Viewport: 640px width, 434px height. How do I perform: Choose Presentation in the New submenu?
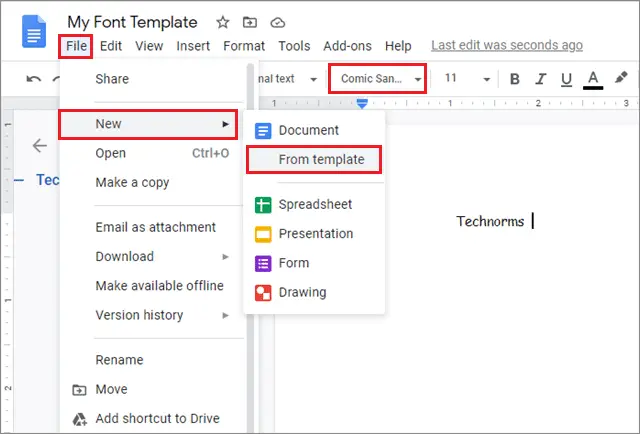click(x=314, y=234)
